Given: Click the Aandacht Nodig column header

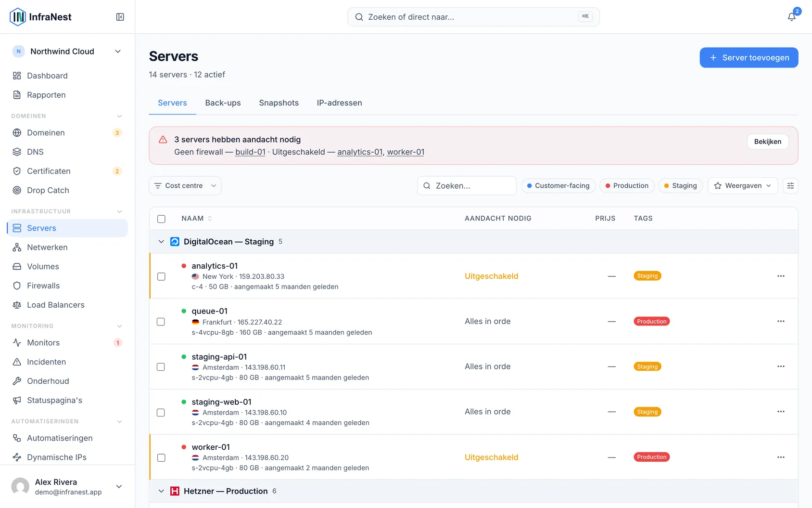Looking at the screenshot, I should pos(498,219).
